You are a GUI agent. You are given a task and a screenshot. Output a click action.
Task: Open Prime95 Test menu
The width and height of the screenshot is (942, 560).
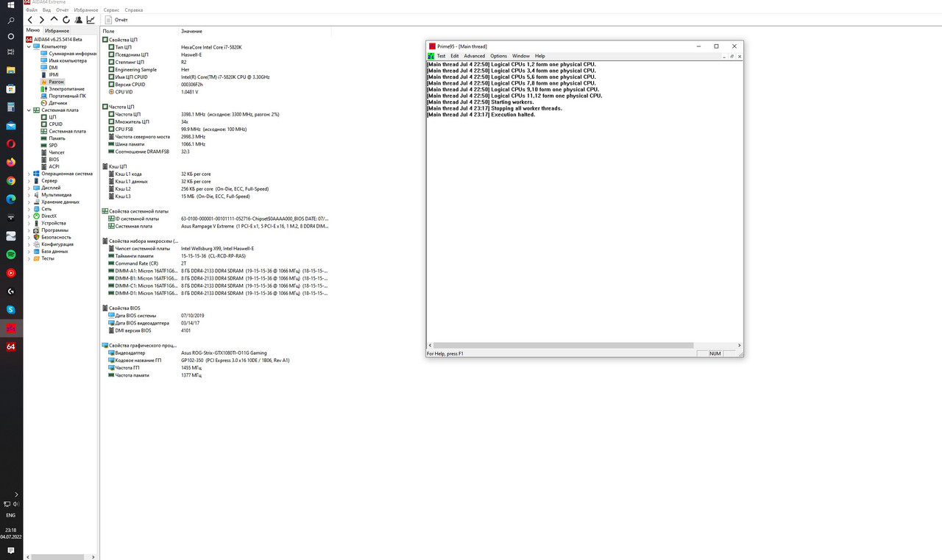441,56
